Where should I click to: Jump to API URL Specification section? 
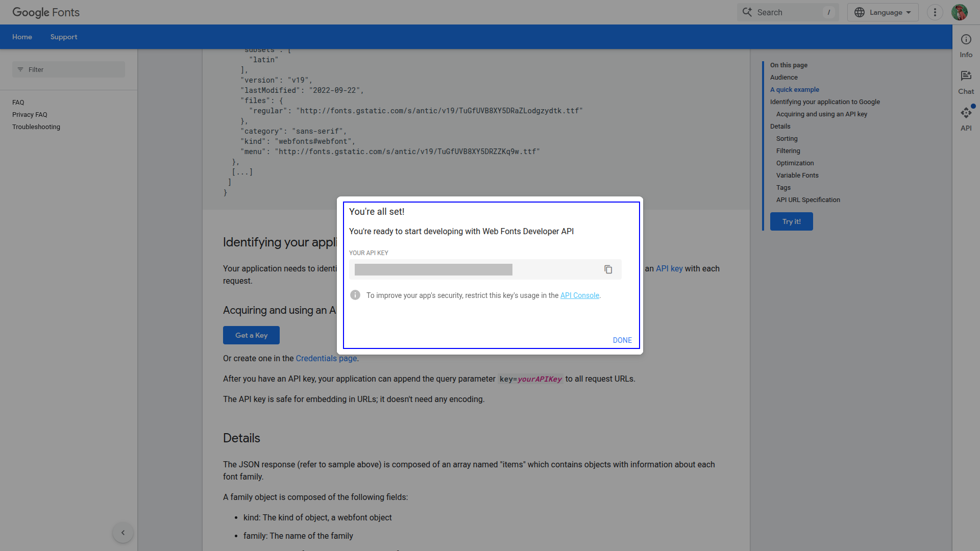coord(808,200)
